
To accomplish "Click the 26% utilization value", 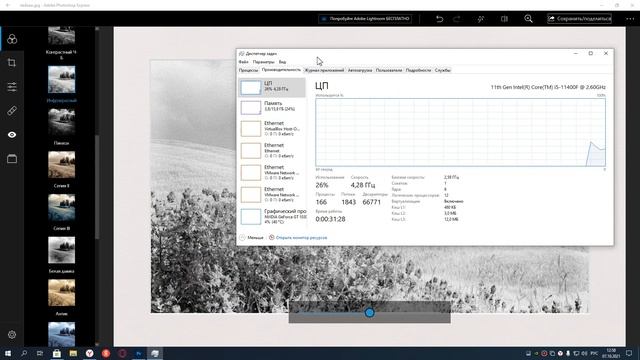I will coord(322,185).
